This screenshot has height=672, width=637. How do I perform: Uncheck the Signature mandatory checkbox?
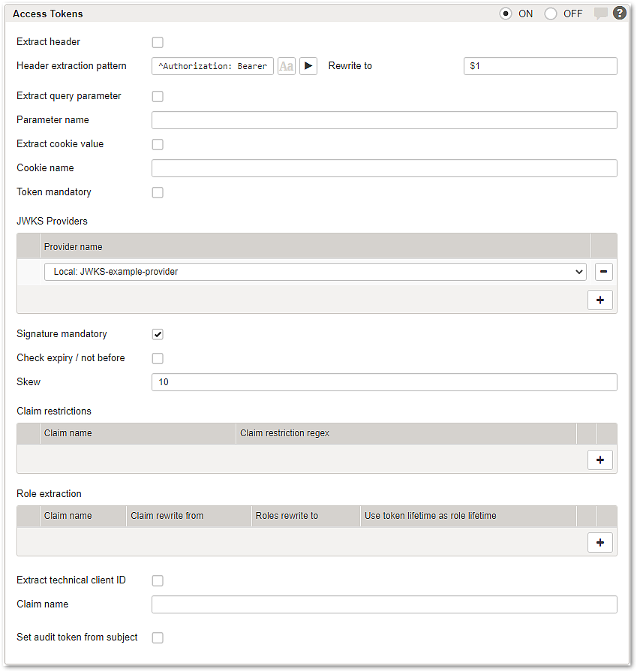point(158,334)
